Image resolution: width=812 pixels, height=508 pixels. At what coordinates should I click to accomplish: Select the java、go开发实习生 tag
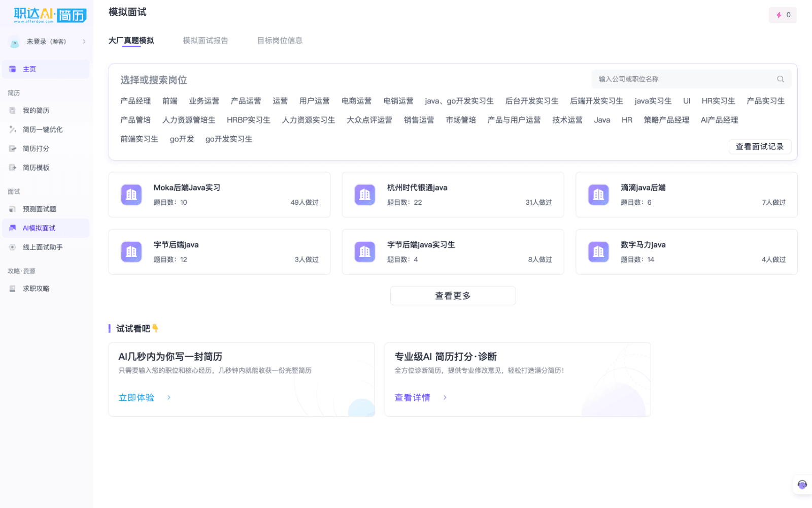click(x=459, y=101)
